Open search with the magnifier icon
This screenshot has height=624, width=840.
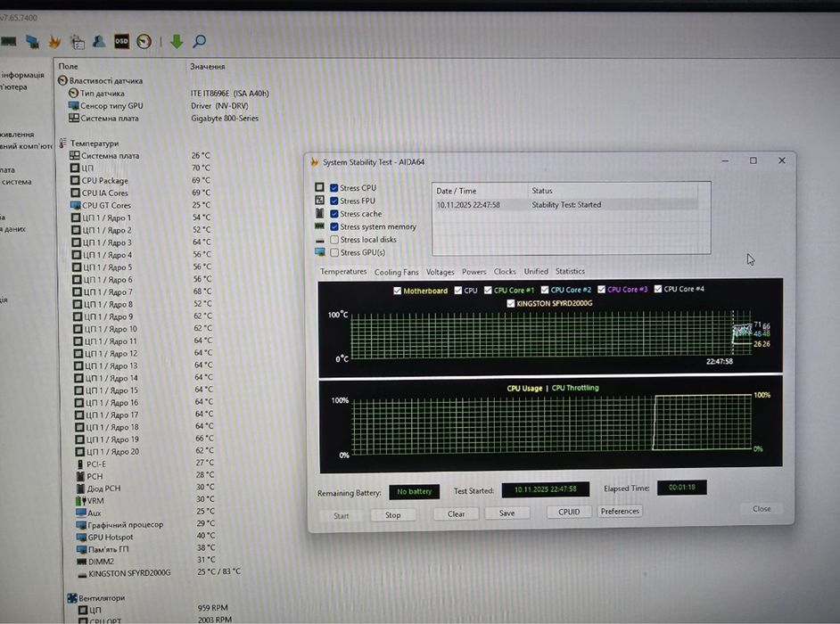click(x=199, y=41)
